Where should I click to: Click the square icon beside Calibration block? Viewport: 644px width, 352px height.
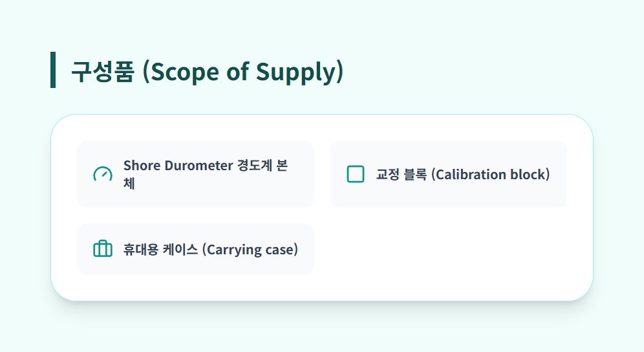coord(356,174)
